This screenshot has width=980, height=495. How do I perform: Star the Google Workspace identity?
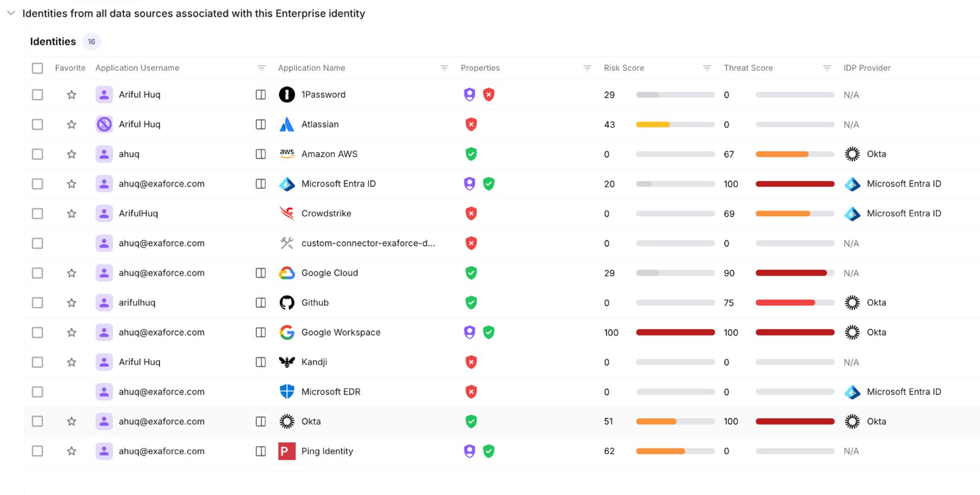(x=71, y=332)
